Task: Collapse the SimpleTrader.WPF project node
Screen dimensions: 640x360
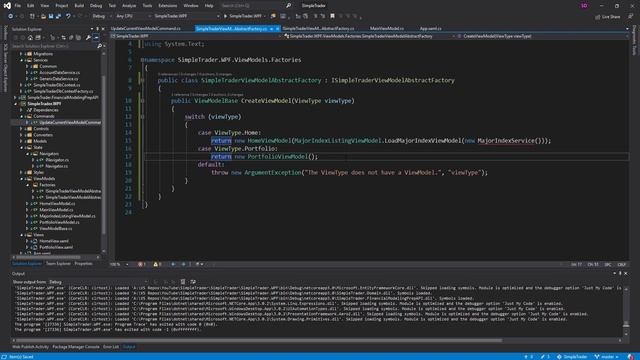Action: coord(16,104)
